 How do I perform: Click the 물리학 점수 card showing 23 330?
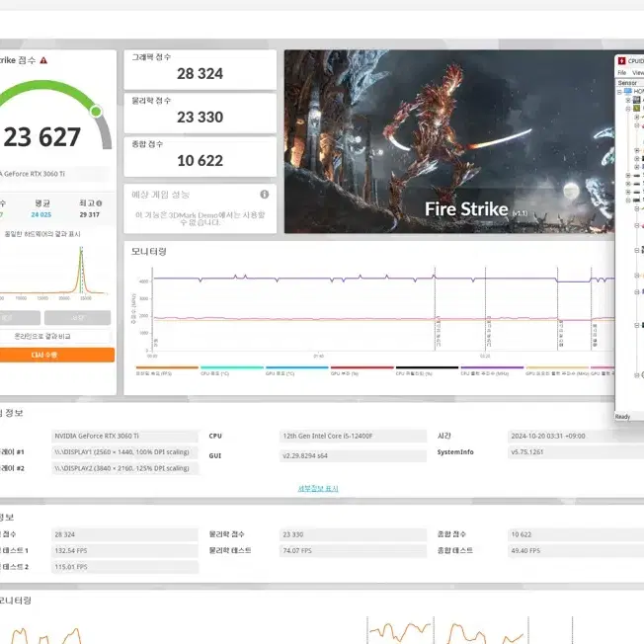click(201, 114)
